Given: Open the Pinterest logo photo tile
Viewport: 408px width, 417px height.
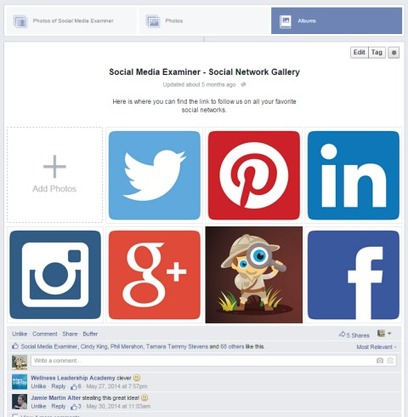Looking at the screenshot, I should click(254, 175).
